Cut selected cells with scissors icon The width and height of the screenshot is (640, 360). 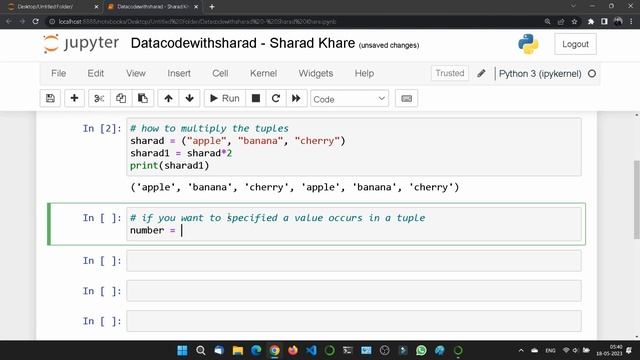pyautogui.click(x=99, y=98)
